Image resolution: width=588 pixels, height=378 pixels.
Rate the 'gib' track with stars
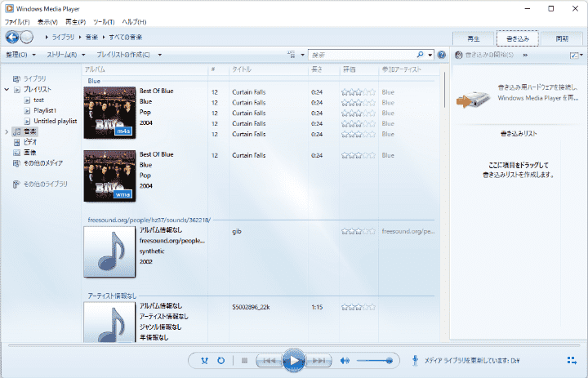(359, 231)
